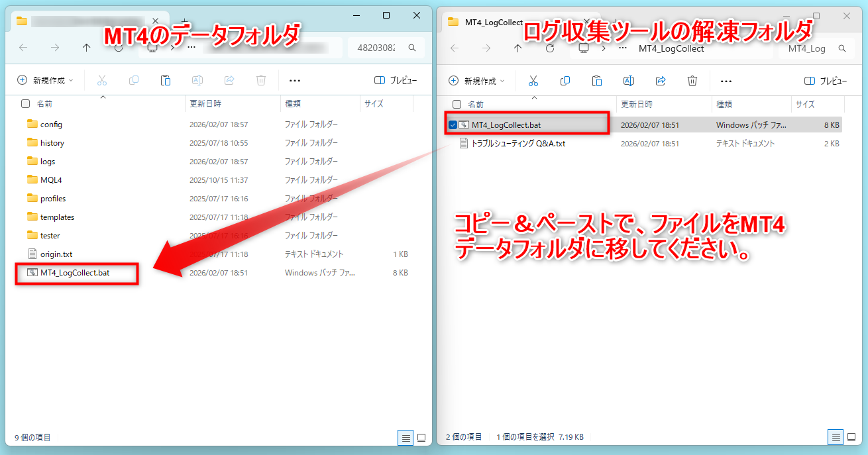
Task: Toggle プレビュー pane button in right window
Action: pyautogui.click(x=826, y=81)
